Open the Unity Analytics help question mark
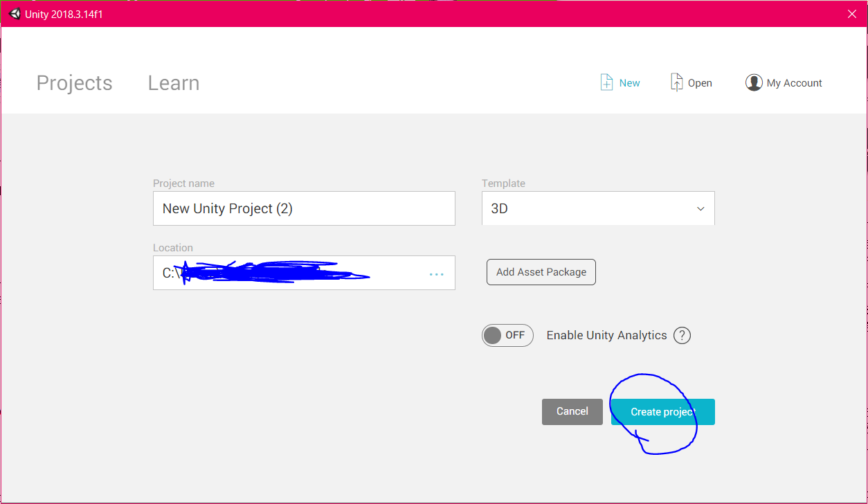Image resolution: width=868 pixels, height=504 pixels. coord(682,335)
